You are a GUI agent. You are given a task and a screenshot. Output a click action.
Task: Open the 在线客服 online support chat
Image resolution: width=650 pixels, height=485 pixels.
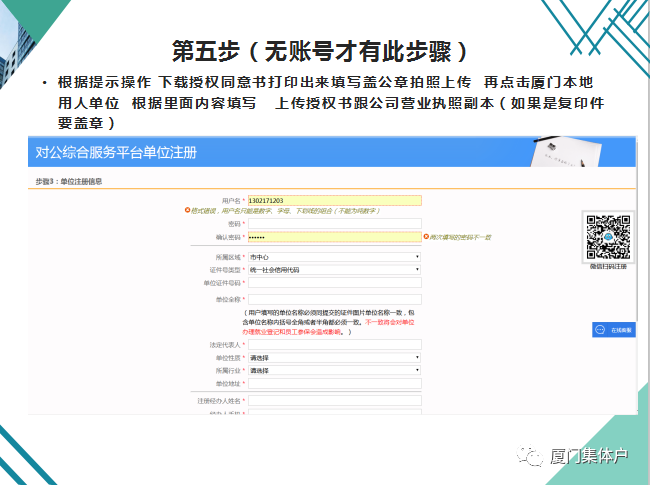(x=613, y=329)
